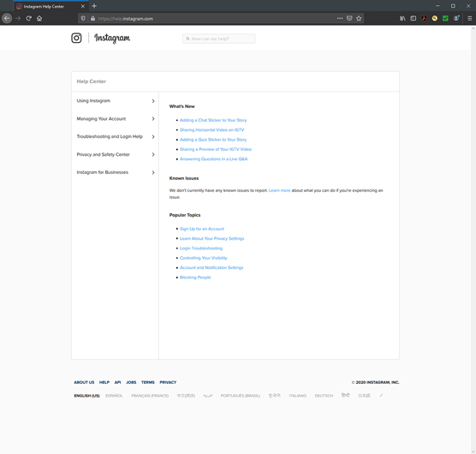Open the Firefox account avatar icon
The width and height of the screenshot is (476, 454).
tap(456, 18)
